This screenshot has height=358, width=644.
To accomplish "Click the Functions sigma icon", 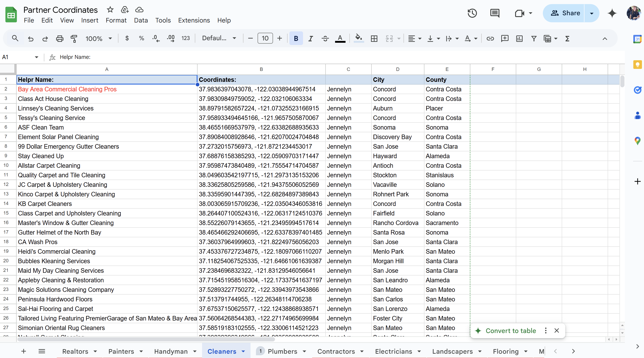I will 567,38.
